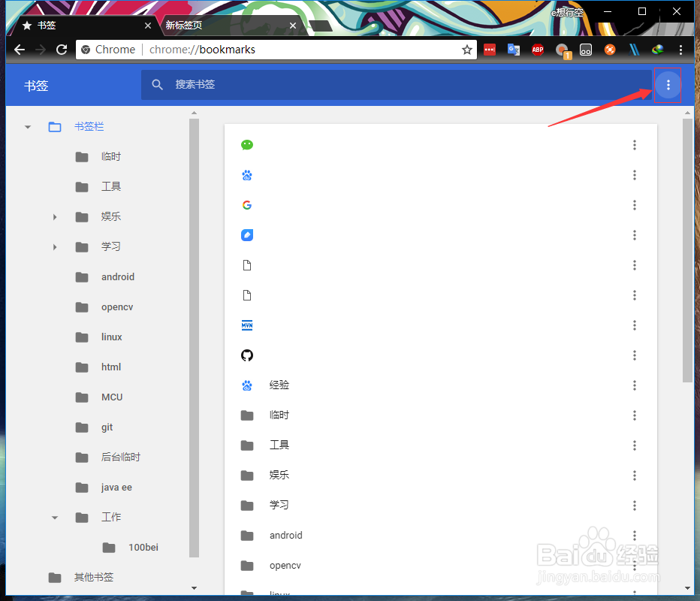Screen dimensions: 700x601
Task: Click the IDM download manager extension icon
Action: (656, 50)
